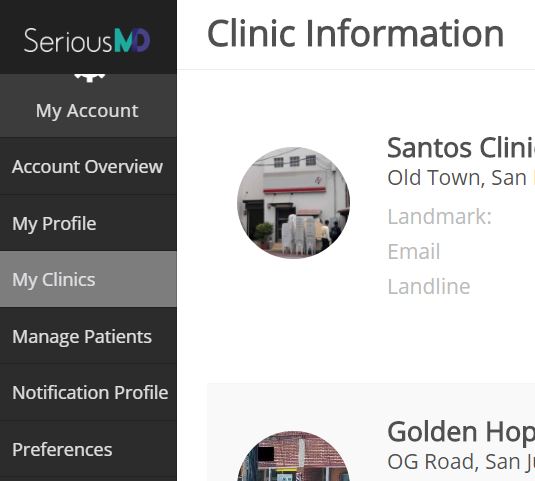Open My Profile in the sidebar

[88, 223]
